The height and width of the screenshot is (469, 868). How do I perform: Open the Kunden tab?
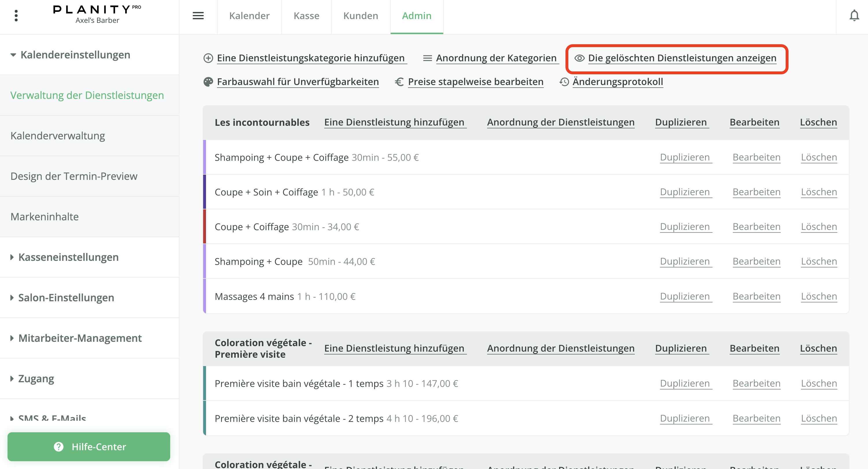click(360, 16)
